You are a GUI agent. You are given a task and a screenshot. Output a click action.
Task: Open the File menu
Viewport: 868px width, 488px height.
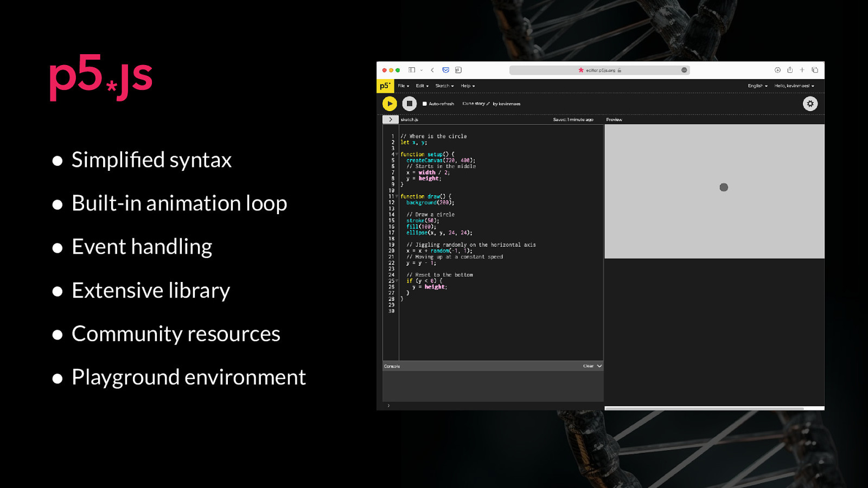coord(404,86)
